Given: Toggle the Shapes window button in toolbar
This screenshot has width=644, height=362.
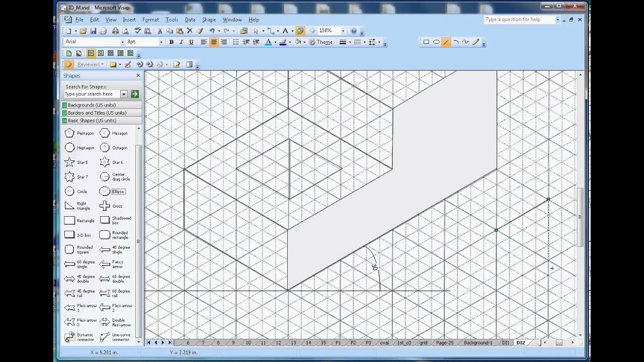Looking at the screenshot, I should tap(300, 31).
